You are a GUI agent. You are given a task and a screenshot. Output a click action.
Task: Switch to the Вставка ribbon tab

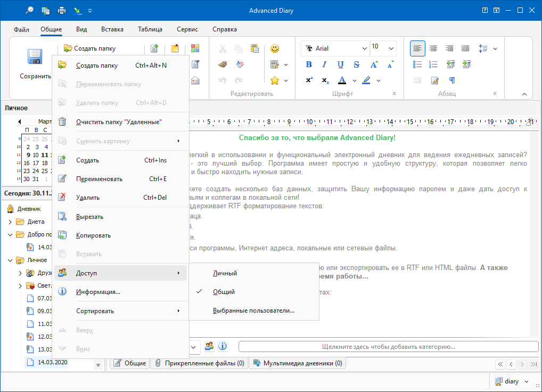(x=112, y=29)
